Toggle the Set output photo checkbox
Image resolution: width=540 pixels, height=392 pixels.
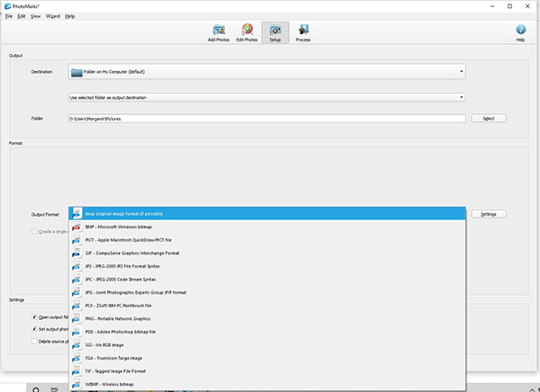click(34, 329)
